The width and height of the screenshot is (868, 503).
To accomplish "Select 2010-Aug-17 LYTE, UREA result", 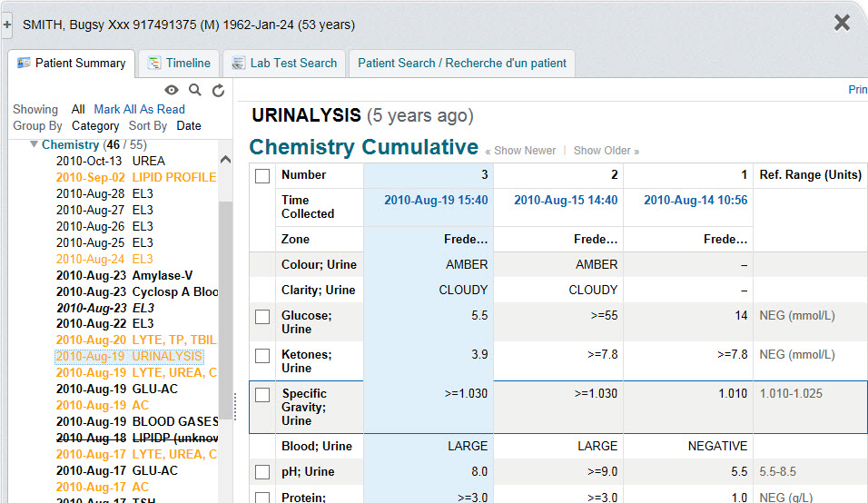I will (x=137, y=454).
